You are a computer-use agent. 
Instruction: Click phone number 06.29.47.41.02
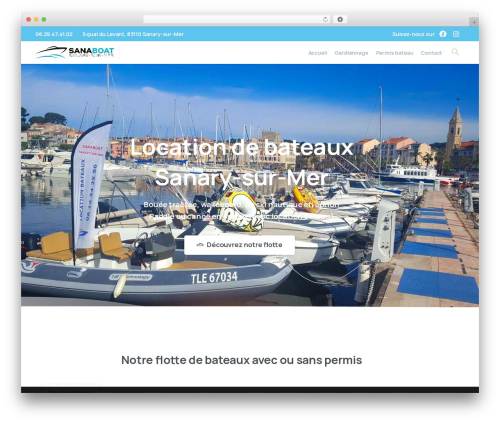point(54,34)
